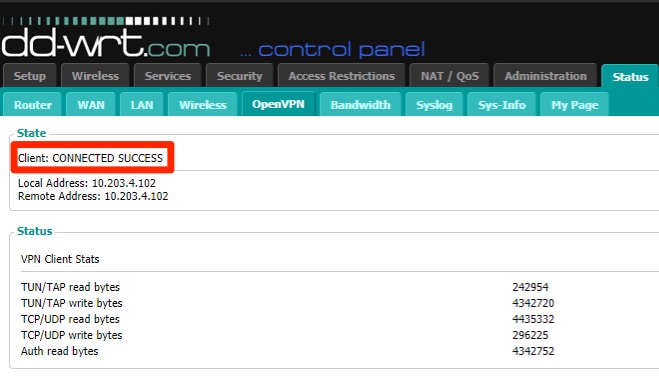Open the Router status sub-tab
The image size is (659, 385).
(x=33, y=105)
